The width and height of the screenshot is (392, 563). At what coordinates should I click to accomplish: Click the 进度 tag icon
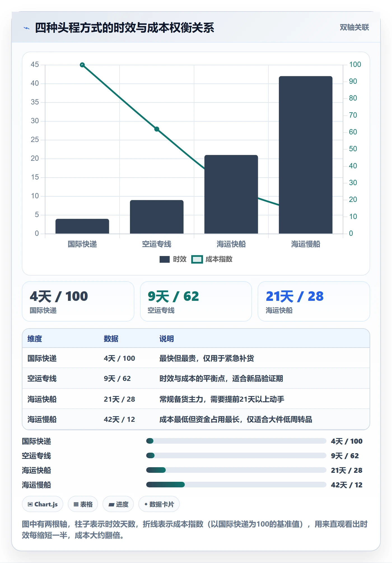pos(111,505)
